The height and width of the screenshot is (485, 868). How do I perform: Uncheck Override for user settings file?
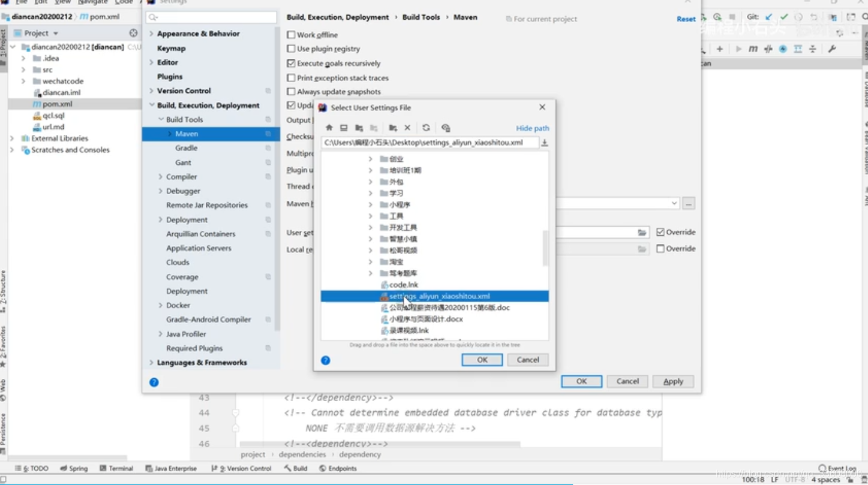coord(660,232)
